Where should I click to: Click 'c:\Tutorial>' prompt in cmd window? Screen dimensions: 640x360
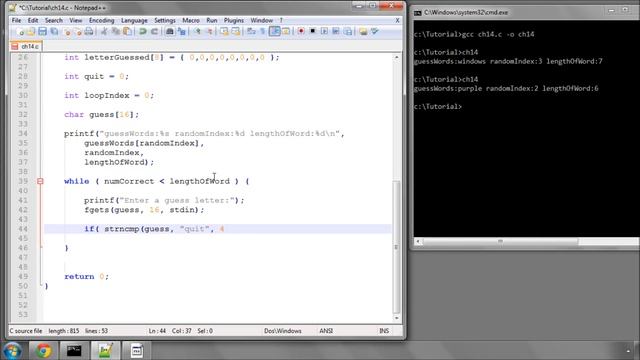click(x=438, y=107)
